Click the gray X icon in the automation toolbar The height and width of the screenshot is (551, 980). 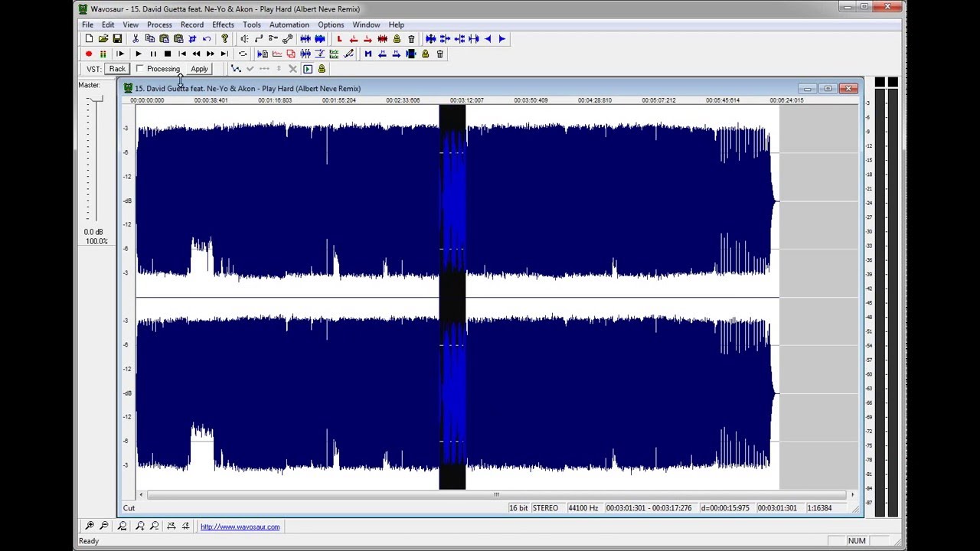(x=292, y=69)
